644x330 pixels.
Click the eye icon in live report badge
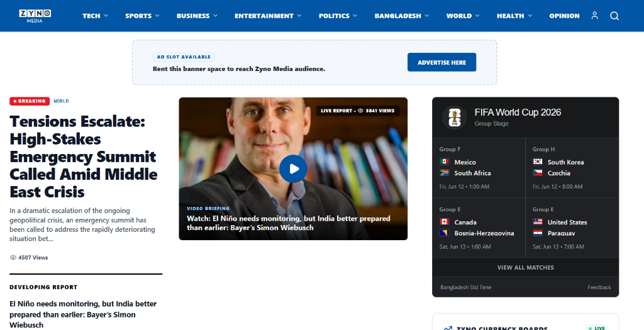(x=360, y=111)
